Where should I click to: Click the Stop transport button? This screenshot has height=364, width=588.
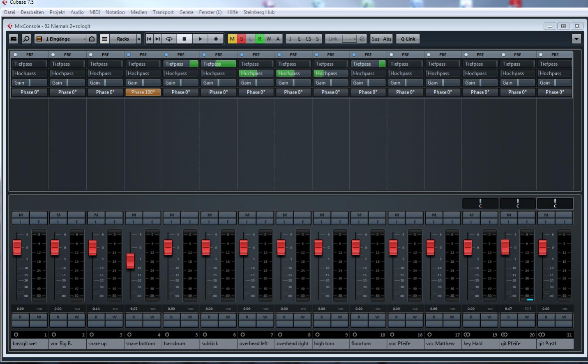coord(184,39)
